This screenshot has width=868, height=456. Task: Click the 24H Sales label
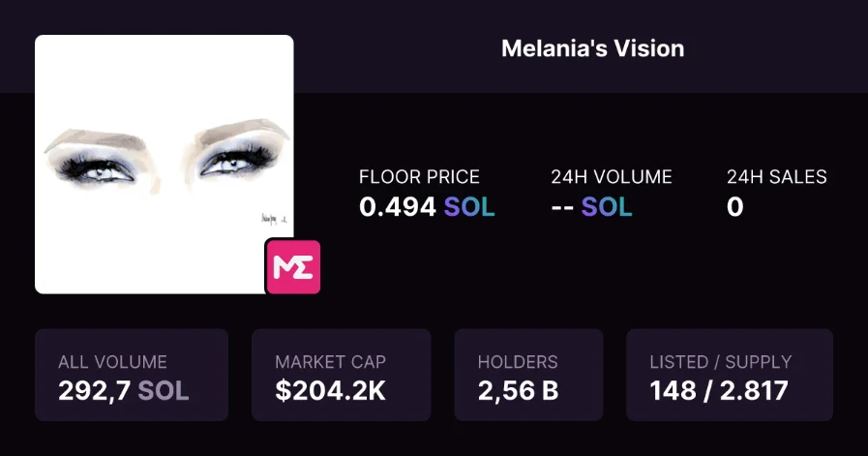(x=777, y=177)
